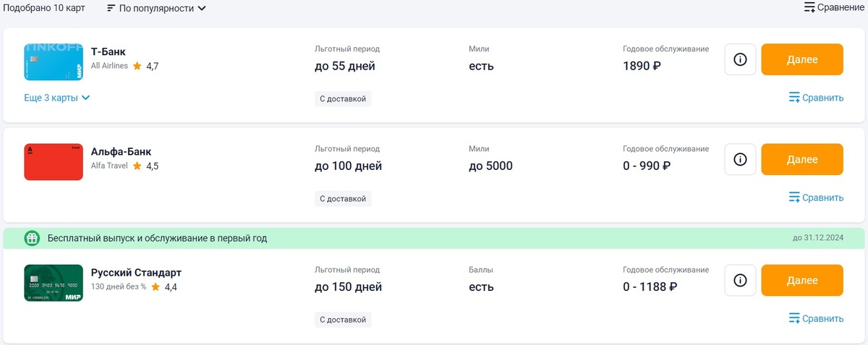
Task: Click the до 100 дней value
Action: [x=349, y=166]
